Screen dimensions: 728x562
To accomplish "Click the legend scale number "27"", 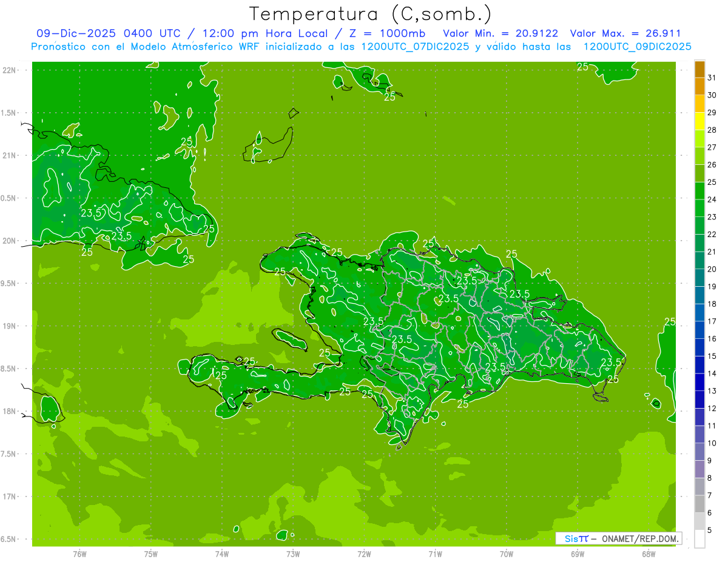I will coord(712,147).
